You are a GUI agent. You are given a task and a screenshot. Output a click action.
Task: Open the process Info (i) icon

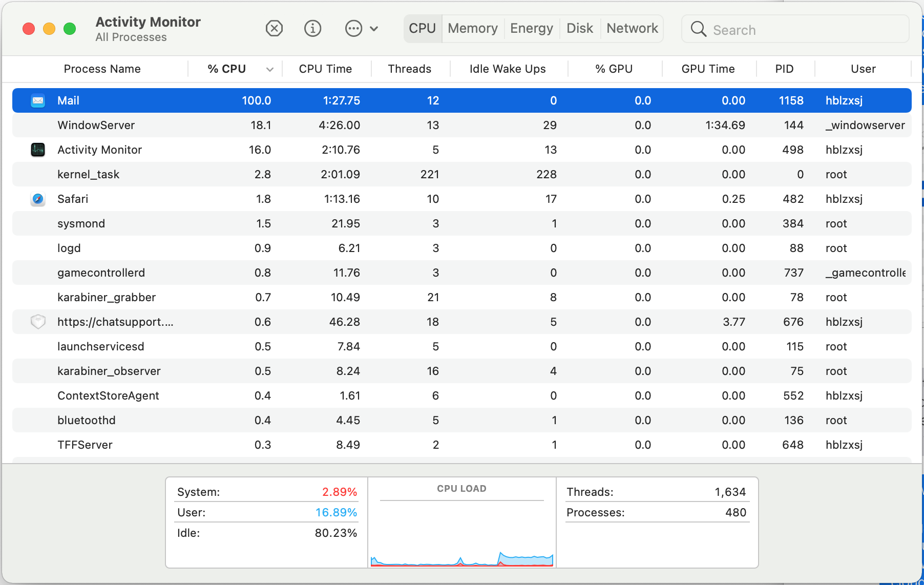pyautogui.click(x=312, y=28)
